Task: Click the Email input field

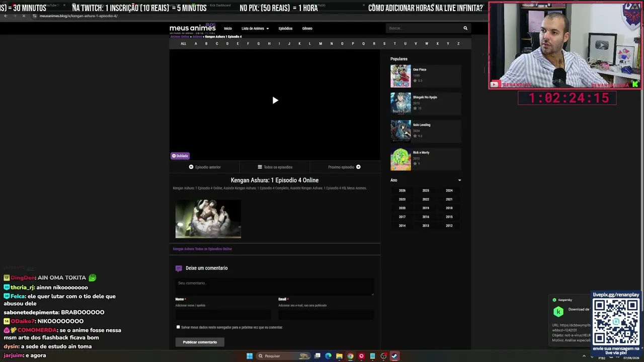Action: pyautogui.click(x=326, y=315)
